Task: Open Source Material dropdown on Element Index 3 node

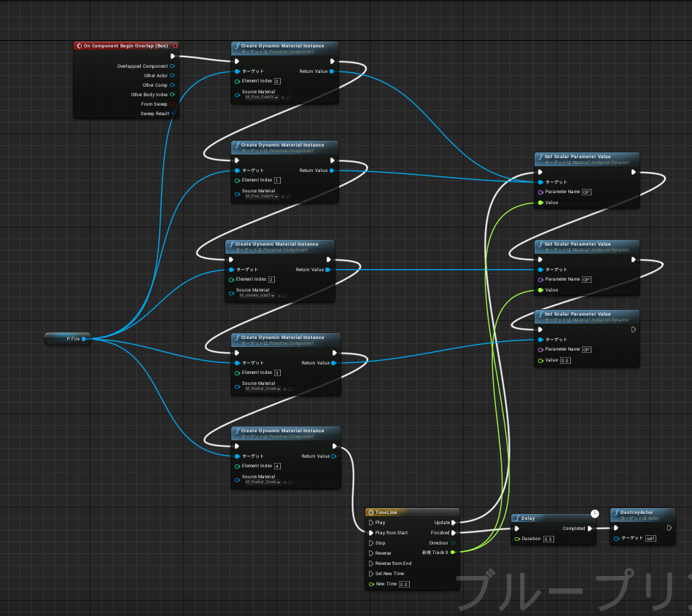Action: point(263,389)
